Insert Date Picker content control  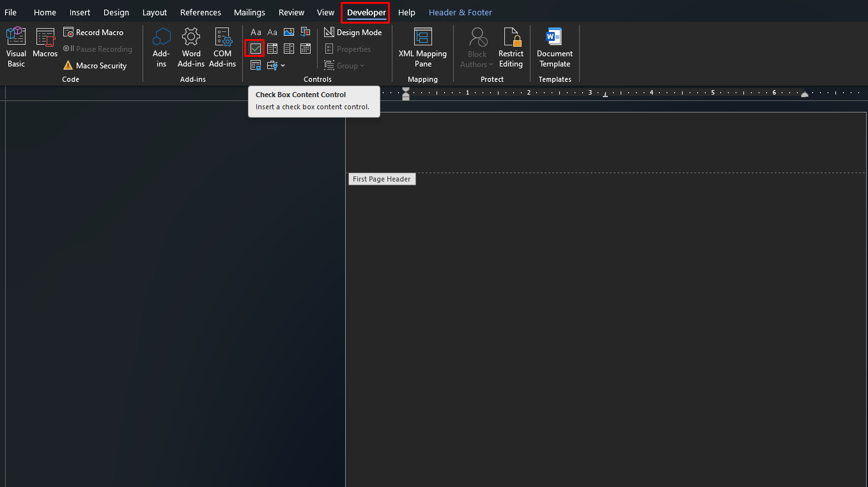(306, 49)
